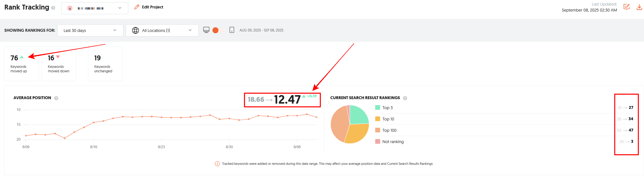Image resolution: width=644 pixels, height=179 pixels.
Task: Open the project selector dropdown
Action: (x=94, y=8)
